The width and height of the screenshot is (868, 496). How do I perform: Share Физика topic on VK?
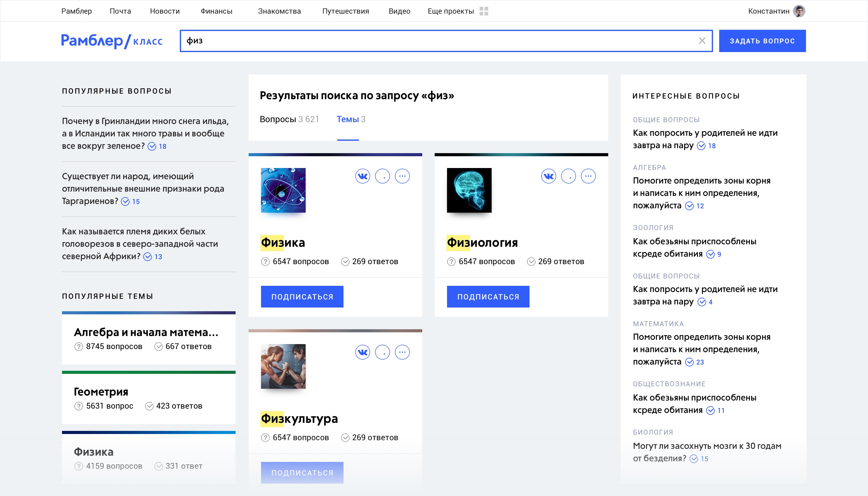(x=362, y=176)
